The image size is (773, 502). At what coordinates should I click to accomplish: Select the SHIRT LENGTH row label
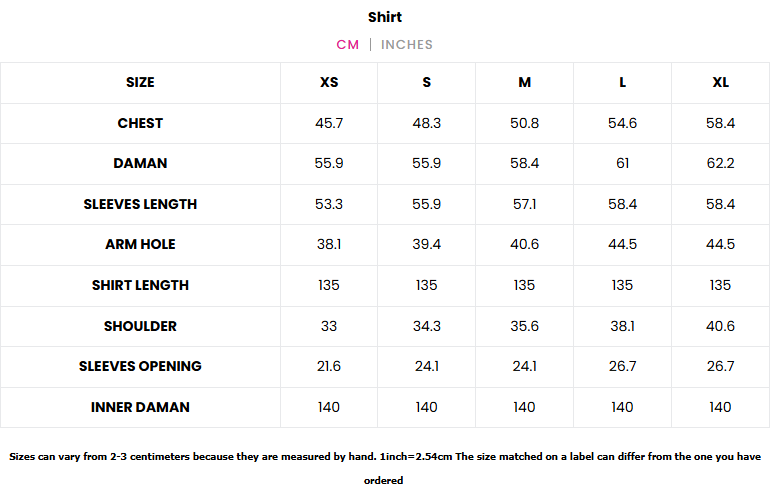(x=140, y=285)
